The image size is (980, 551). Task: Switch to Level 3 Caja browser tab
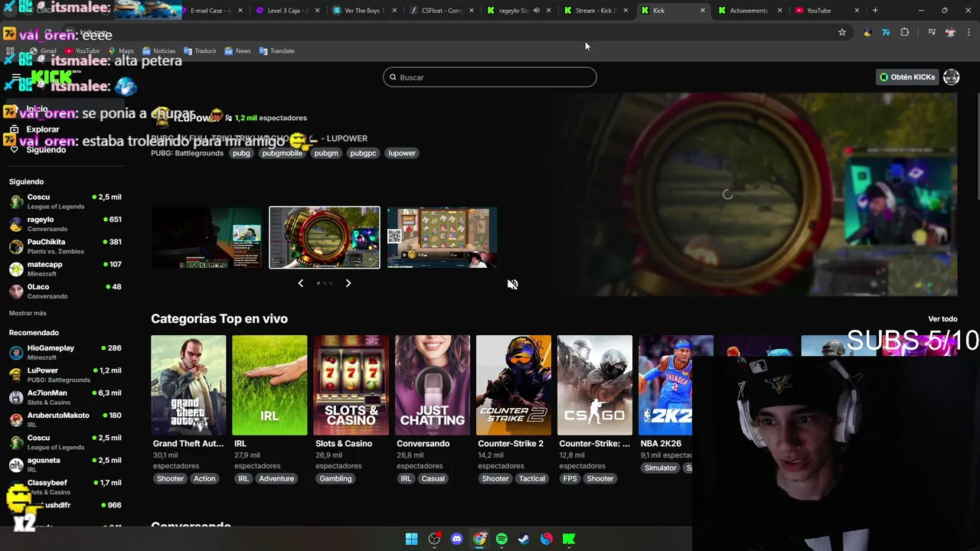click(x=287, y=11)
